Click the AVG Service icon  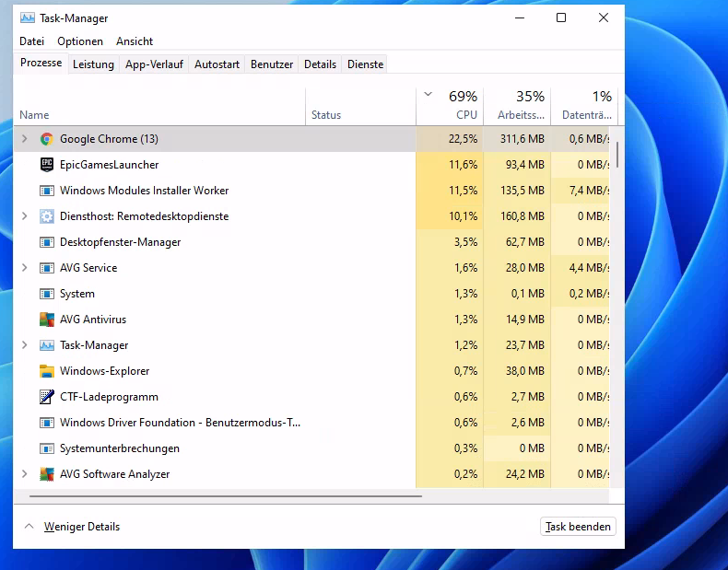tap(46, 268)
